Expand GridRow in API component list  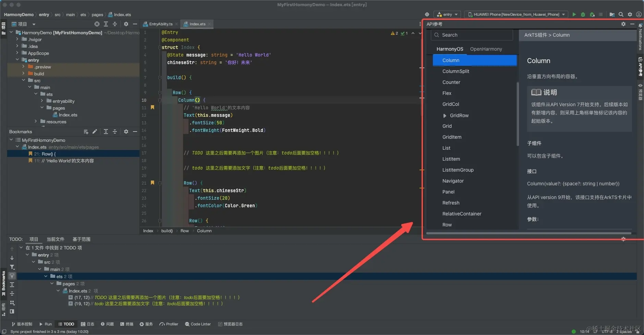(445, 115)
